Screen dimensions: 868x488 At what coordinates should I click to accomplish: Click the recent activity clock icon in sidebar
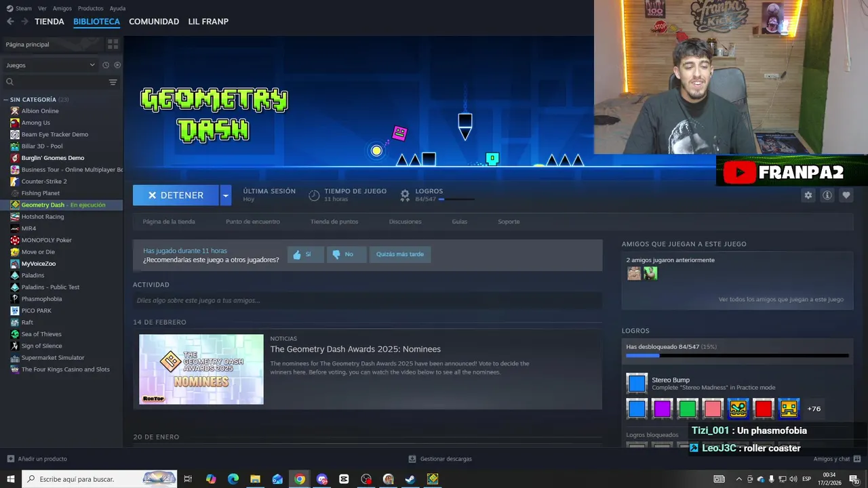106,65
